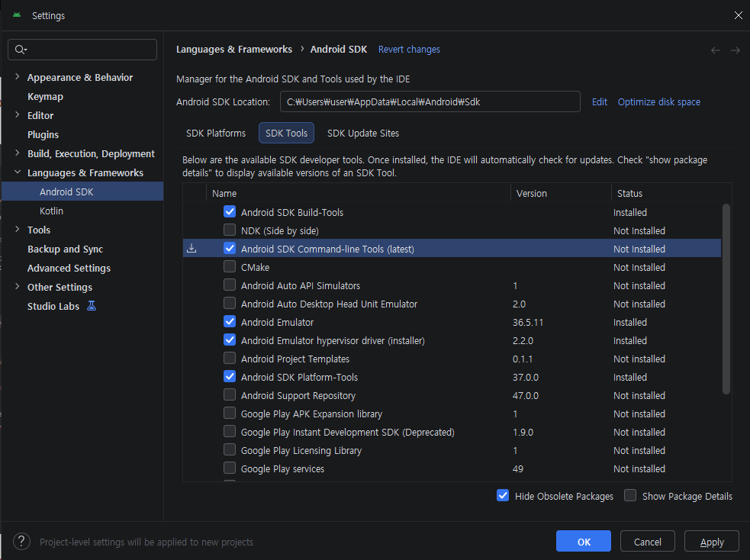This screenshot has width=750, height=560.
Task: Toggle Hide Obsolete Packages
Action: click(x=503, y=496)
